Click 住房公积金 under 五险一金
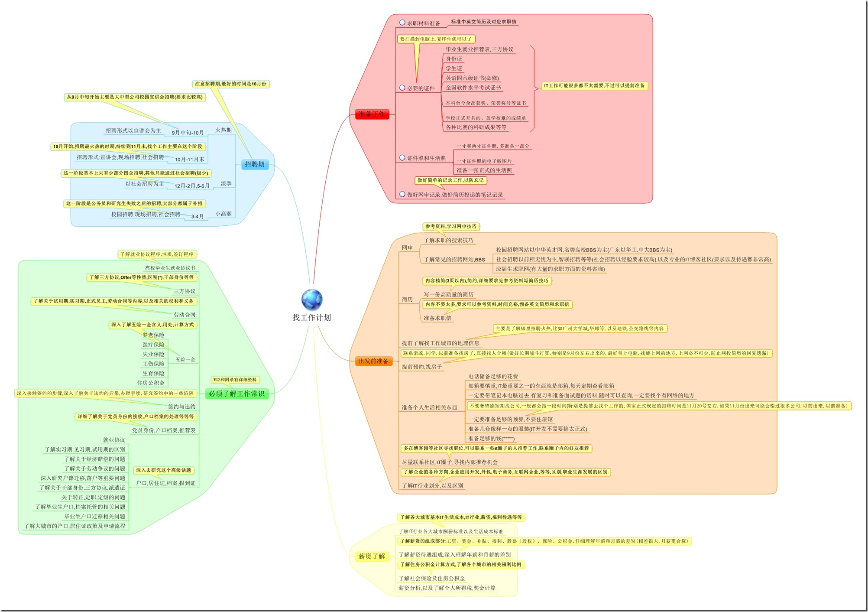 [151, 383]
